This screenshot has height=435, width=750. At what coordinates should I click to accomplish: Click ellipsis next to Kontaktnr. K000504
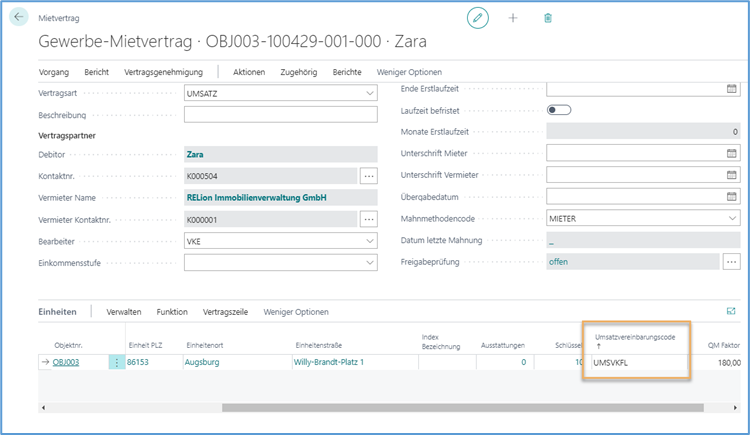pyautogui.click(x=368, y=176)
